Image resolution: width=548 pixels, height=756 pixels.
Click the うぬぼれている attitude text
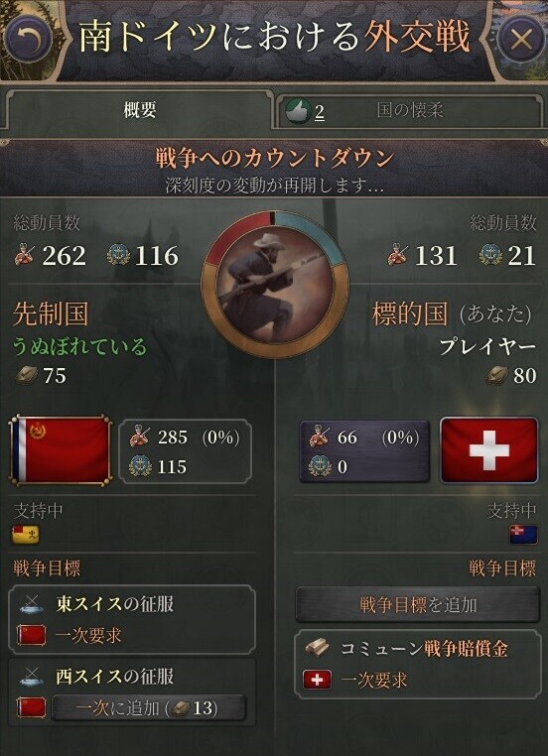(79, 346)
